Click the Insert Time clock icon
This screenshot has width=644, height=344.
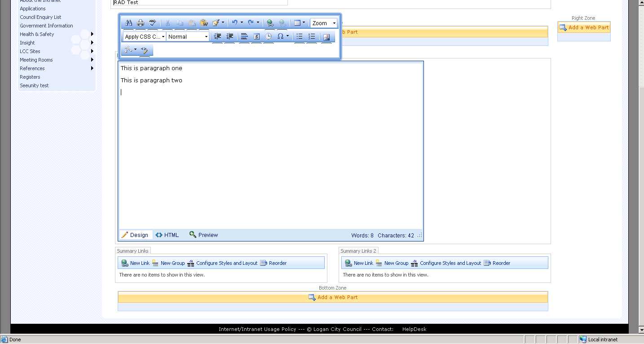pyautogui.click(x=269, y=37)
